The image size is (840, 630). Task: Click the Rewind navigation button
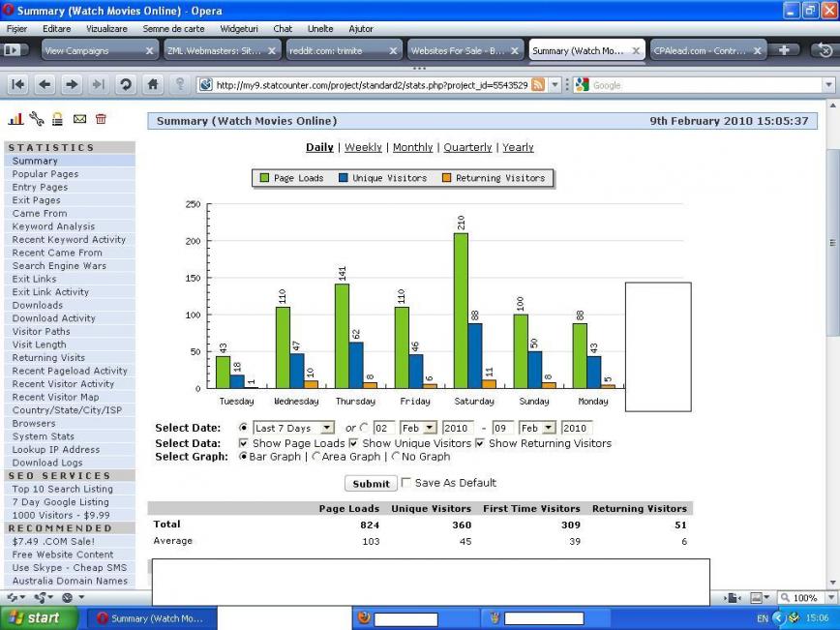(18, 84)
